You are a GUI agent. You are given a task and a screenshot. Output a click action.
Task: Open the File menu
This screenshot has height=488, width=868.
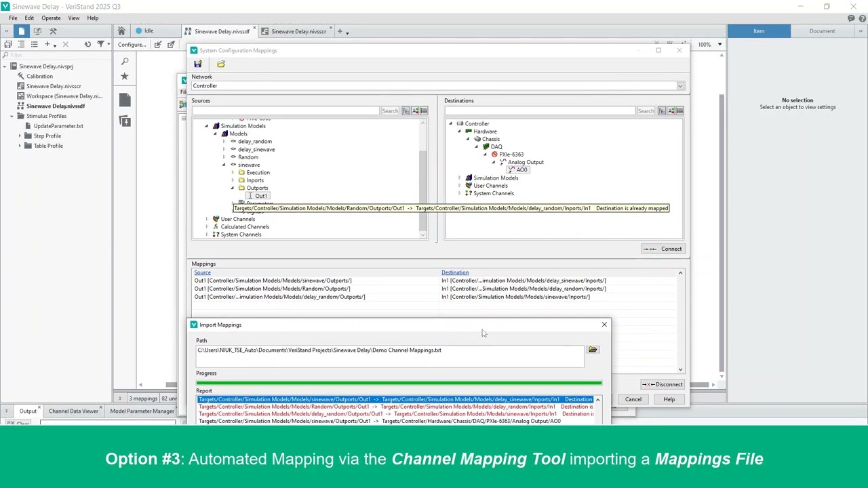[x=13, y=18]
